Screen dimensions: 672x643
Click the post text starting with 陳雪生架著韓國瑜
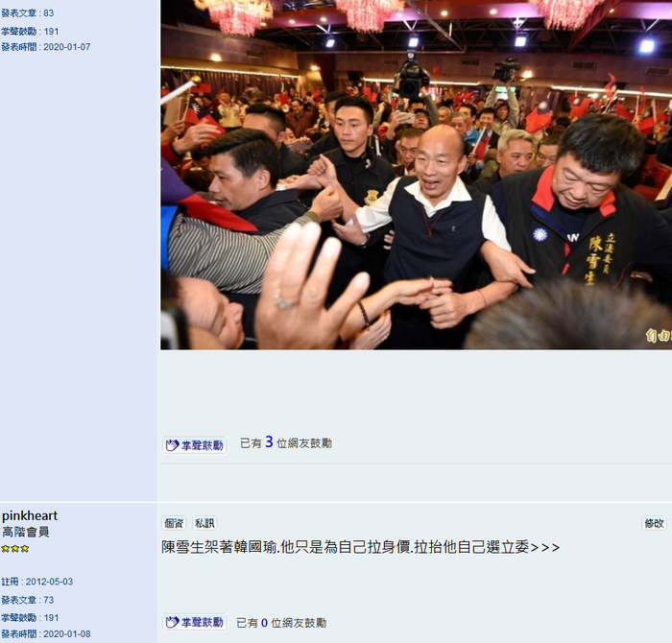pos(360,547)
